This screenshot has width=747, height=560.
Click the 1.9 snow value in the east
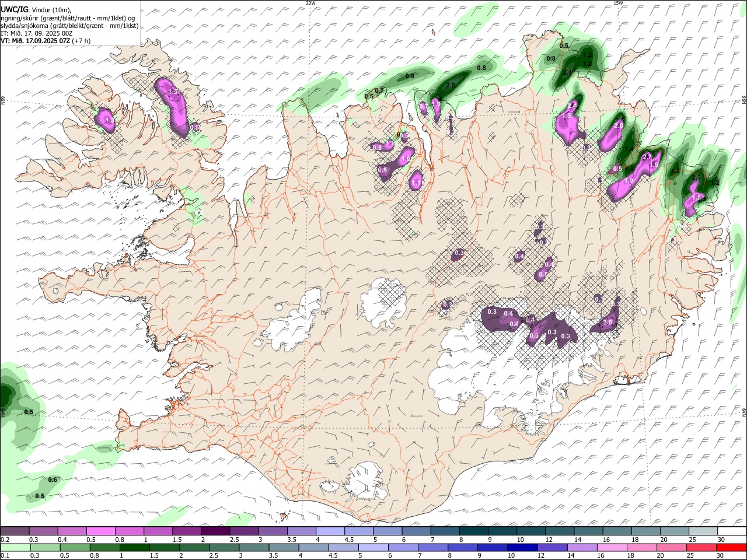tap(654, 165)
